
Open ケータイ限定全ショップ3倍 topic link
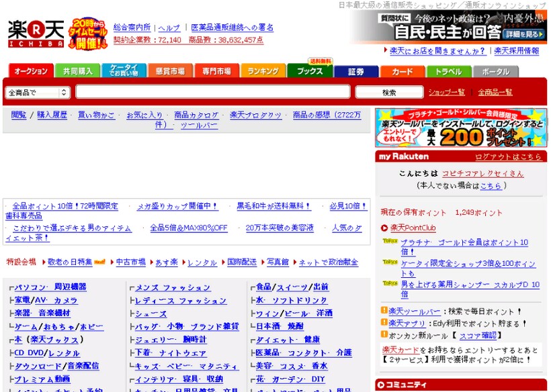(468, 268)
